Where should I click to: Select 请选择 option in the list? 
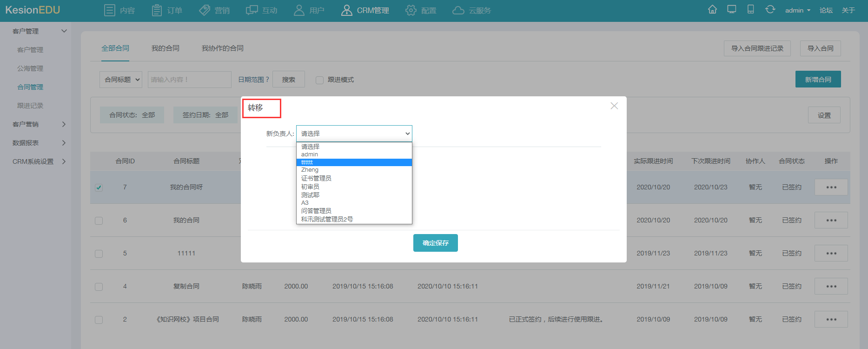354,147
